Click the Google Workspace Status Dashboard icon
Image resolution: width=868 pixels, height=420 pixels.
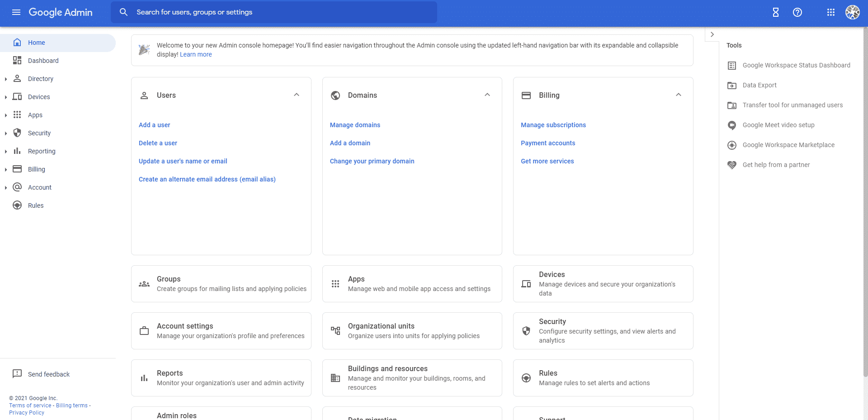[x=732, y=66]
